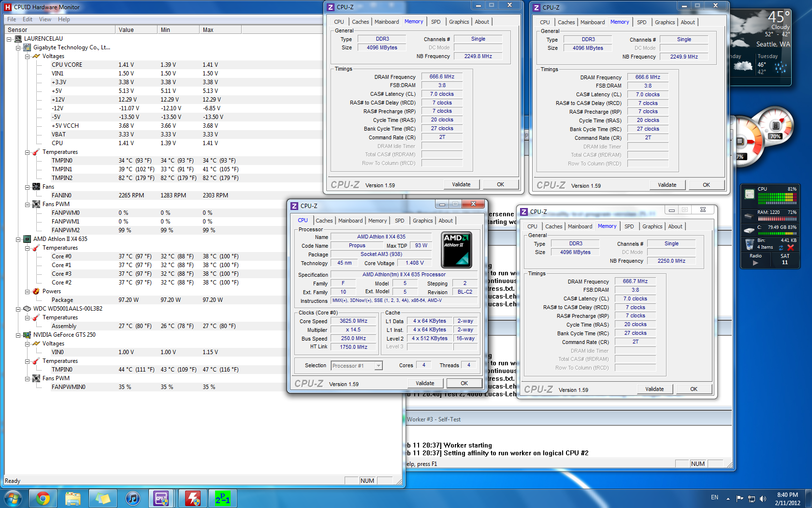Click the recycle bin gadget icon
812x508 pixels.
[749, 244]
